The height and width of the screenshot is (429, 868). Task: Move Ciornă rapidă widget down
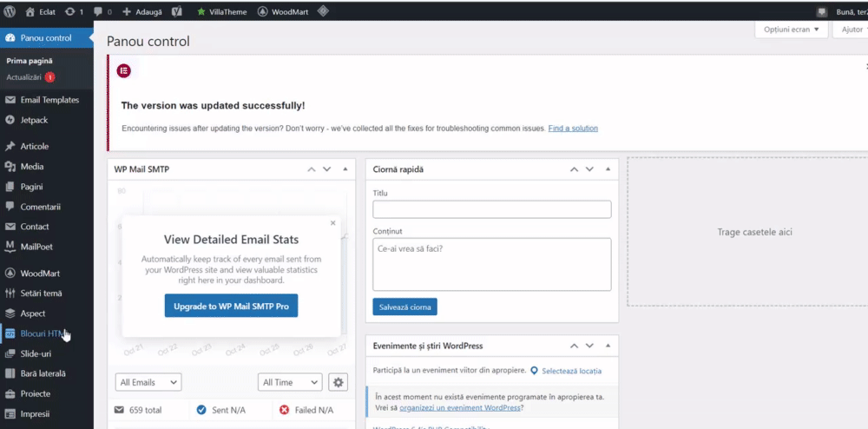click(589, 169)
